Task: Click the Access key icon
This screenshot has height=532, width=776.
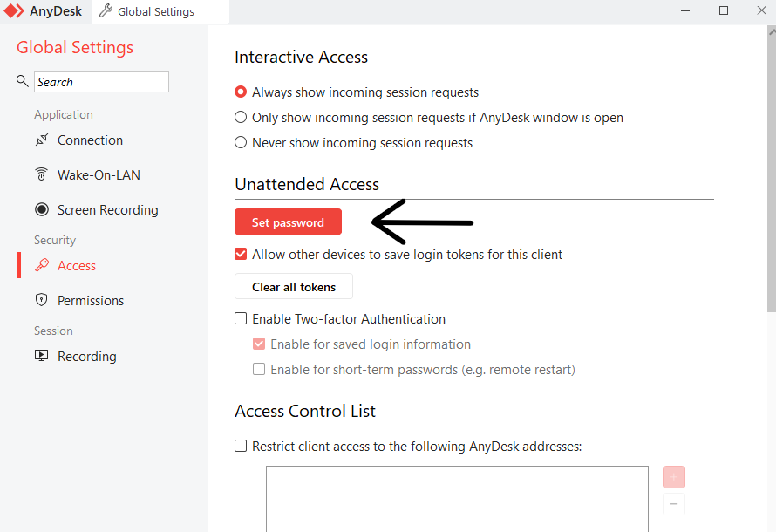Action: coord(42,266)
